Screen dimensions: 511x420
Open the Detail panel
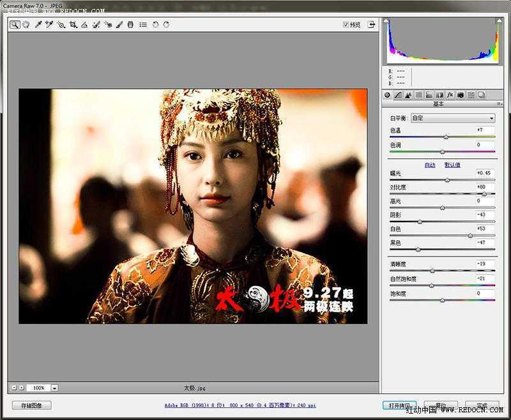pos(408,94)
